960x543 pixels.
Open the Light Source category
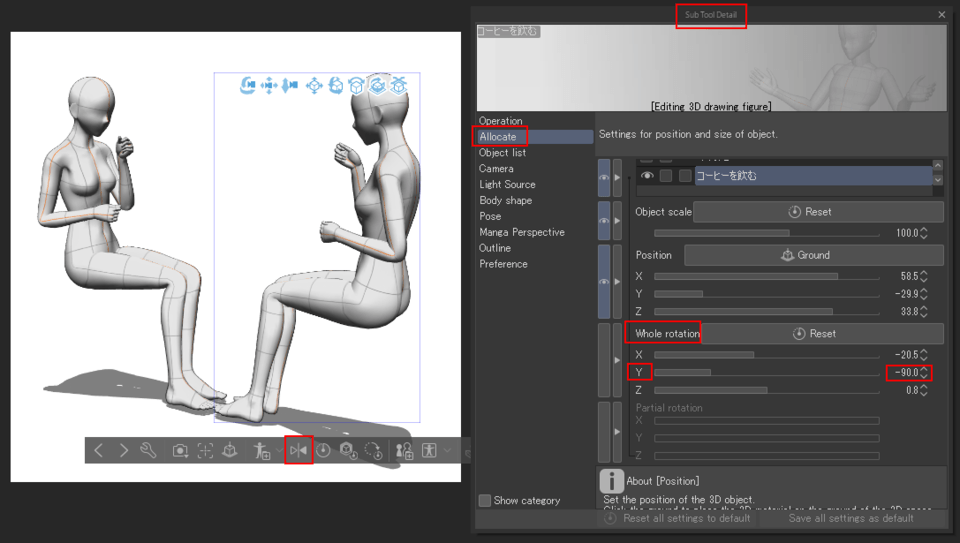pyautogui.click(x=508, y=184)
